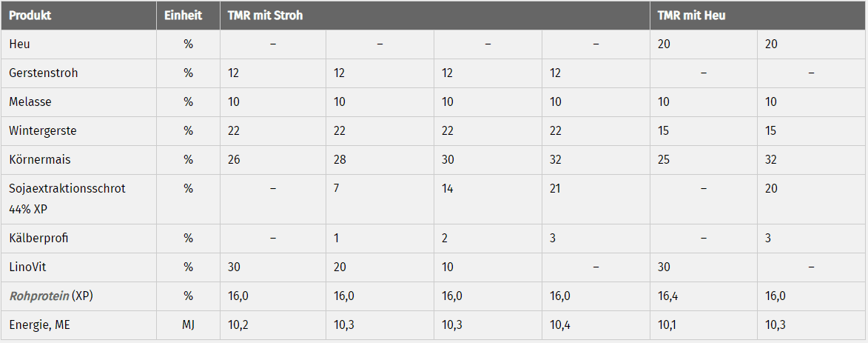Select the Wintergerste row label

(43, 131)
